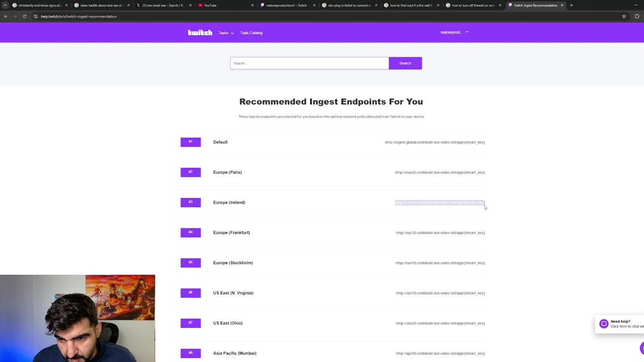Click the #6 rank badge
Image resolution: width=644 pixels, height=362 pixels.
[x=191, y=293]
